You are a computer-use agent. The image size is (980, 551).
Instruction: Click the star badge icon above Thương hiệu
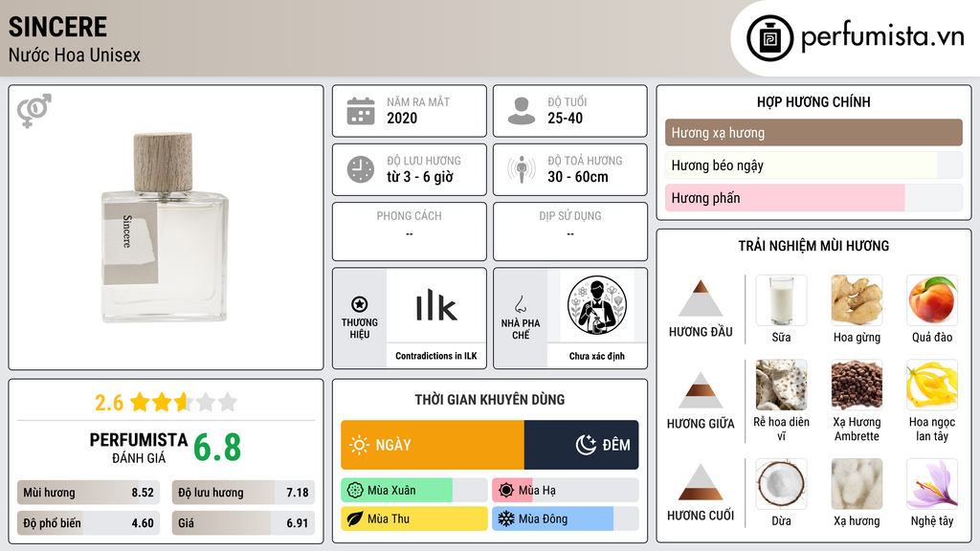pyautogui.click(x=360, y=304)
